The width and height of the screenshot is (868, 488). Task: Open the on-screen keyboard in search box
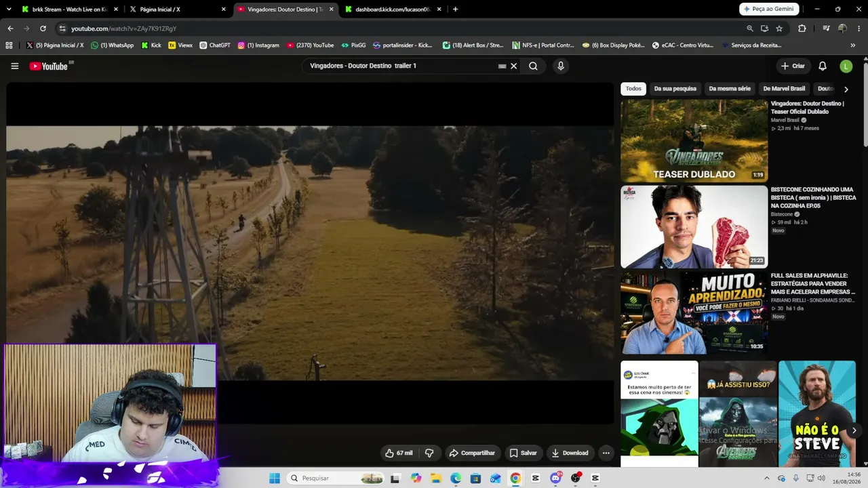coord(502,66)
